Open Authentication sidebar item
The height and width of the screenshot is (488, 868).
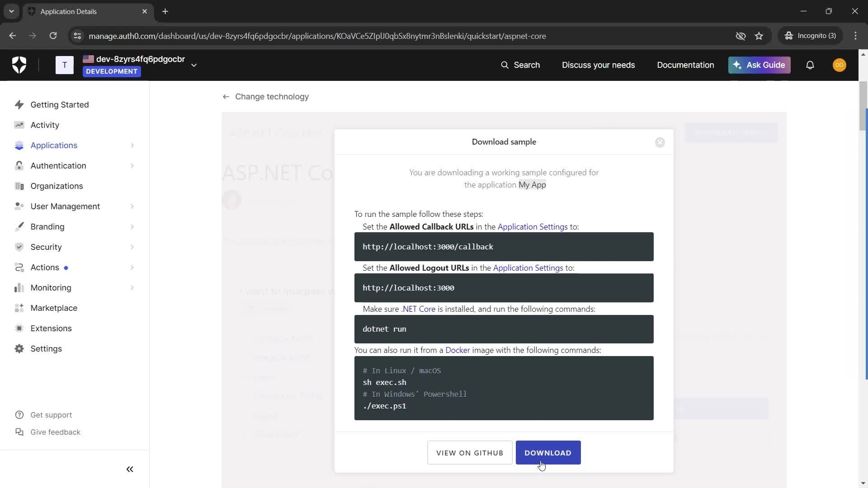[x=58, y=166]
